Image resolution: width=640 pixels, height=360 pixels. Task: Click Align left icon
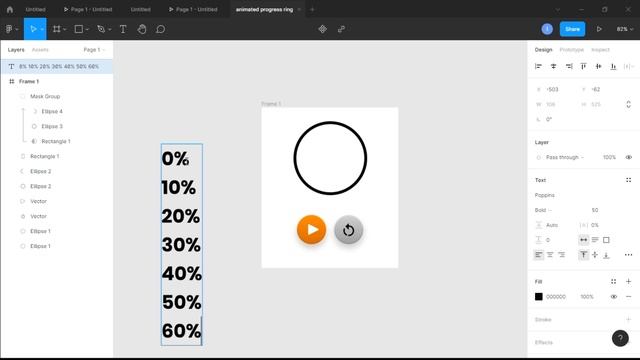point(538,66)
